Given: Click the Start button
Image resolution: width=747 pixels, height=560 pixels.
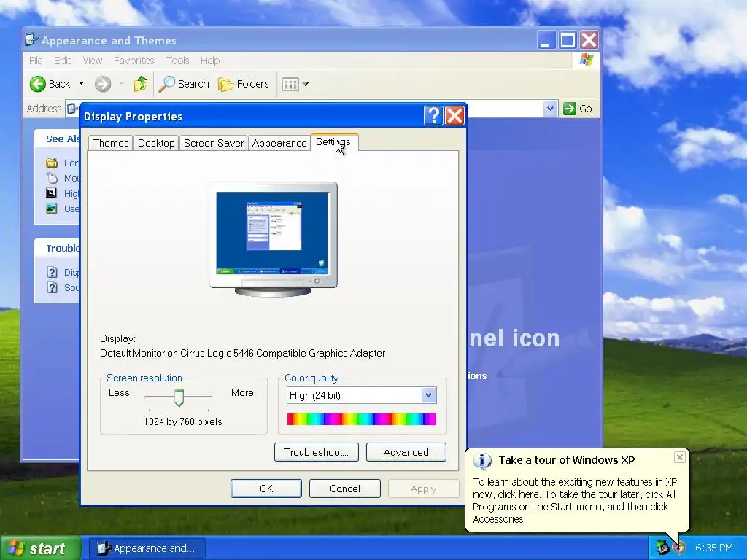Looking at the screenshot, I should [41, 548].
